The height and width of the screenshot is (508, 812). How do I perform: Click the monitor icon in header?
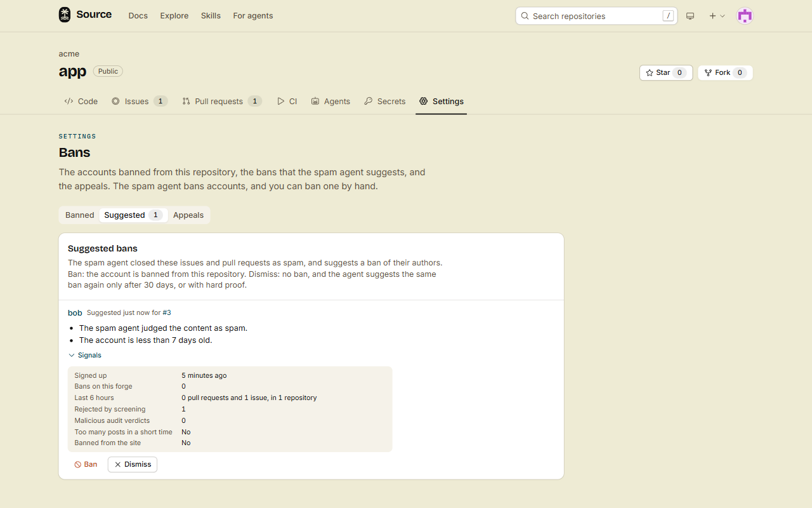[690, 16]
